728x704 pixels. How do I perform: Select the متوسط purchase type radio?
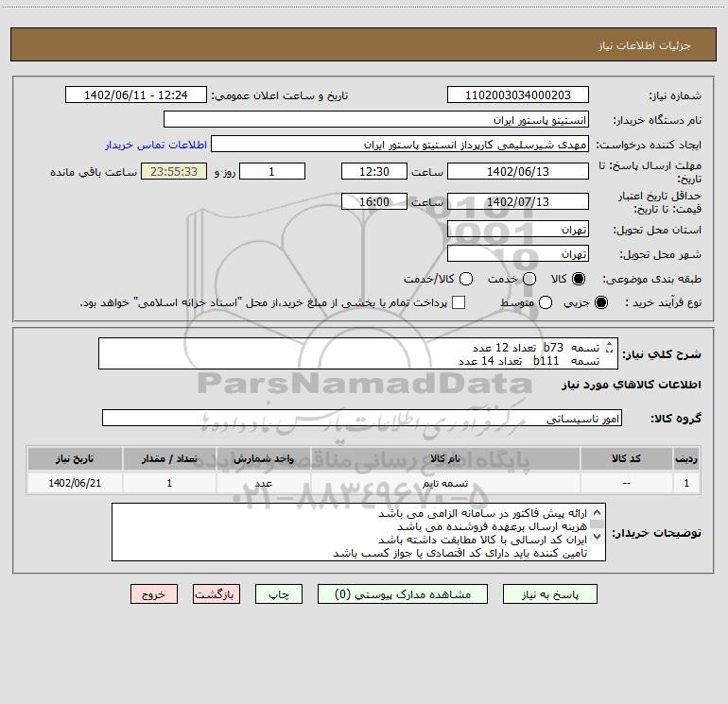tap(546, 302)
